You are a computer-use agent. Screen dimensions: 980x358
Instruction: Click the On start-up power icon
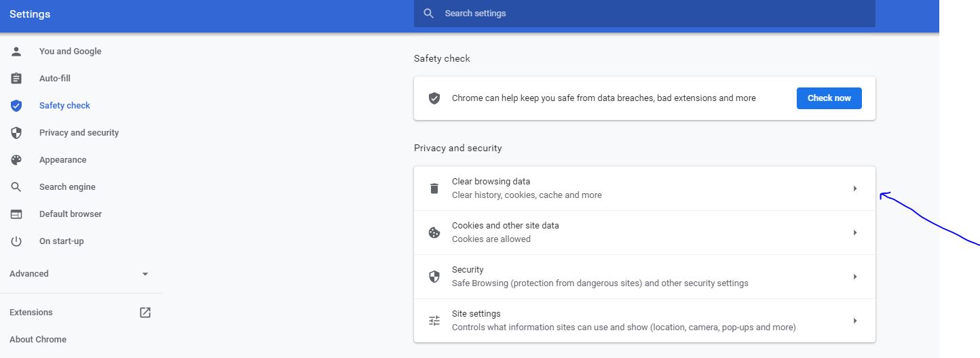point(16,241)
